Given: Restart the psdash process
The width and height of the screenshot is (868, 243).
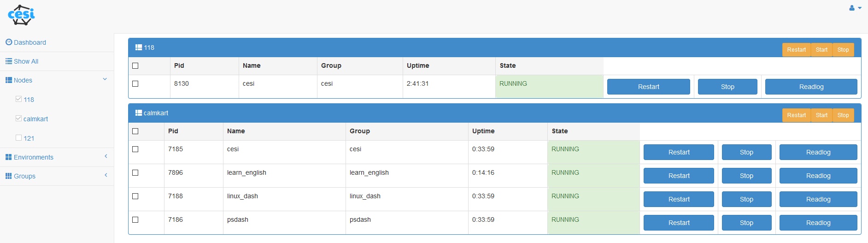Looking at the screenshot, I should click(x=679, y=223).
